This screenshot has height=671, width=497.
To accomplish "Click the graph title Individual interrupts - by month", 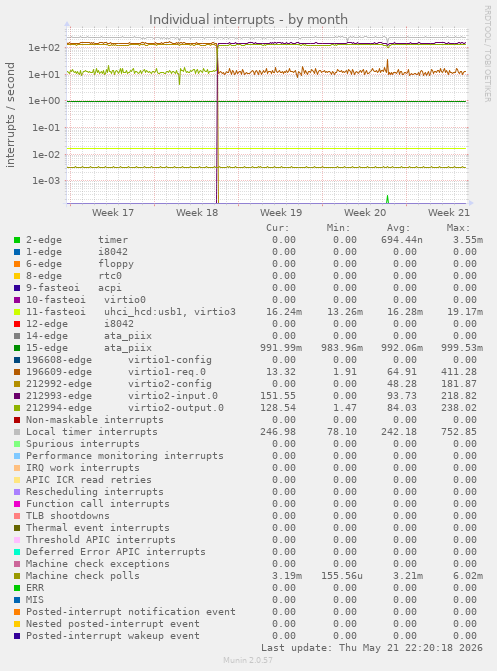I will [248, 20].
